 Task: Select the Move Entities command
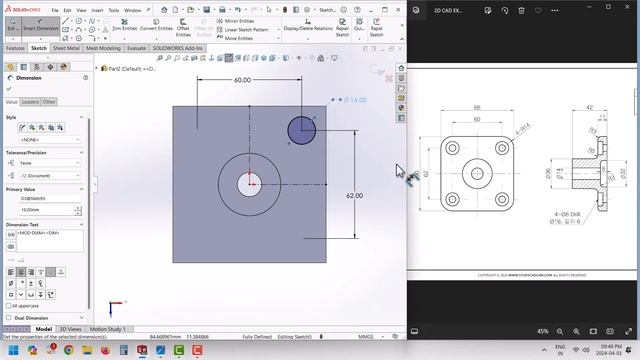coord(235,38)
